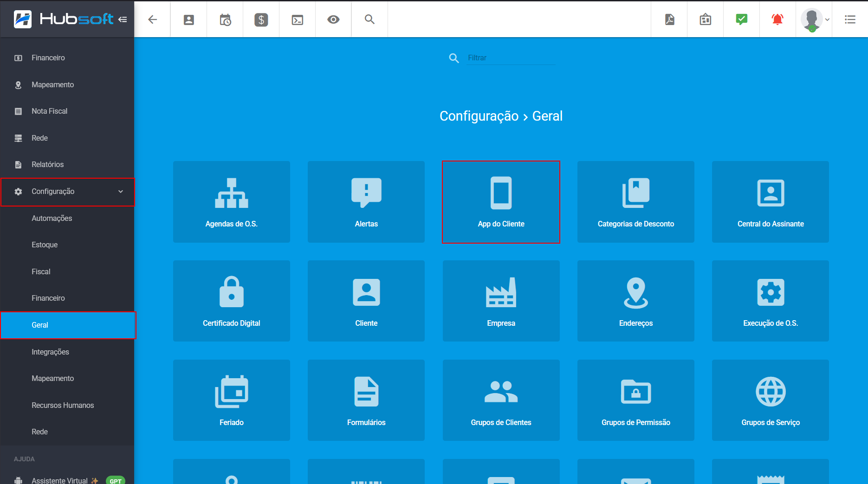
Task: Click the red alarm bell icon
Action: pos(777,19)
